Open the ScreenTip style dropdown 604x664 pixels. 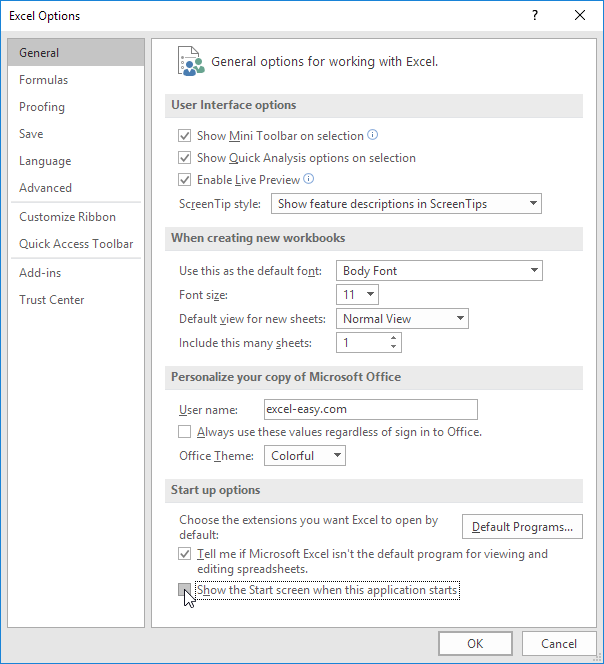click(x=406, y=204)
